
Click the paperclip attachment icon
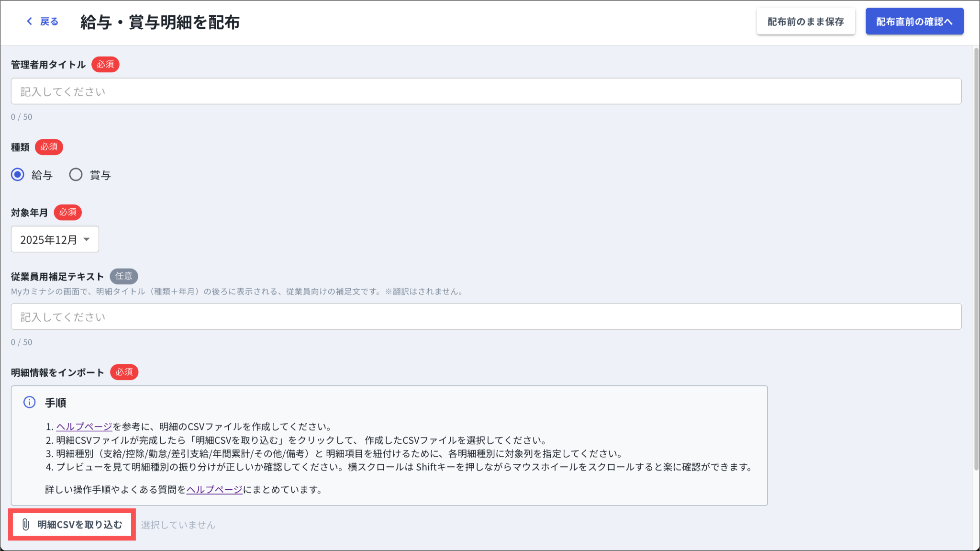point(26,525)
